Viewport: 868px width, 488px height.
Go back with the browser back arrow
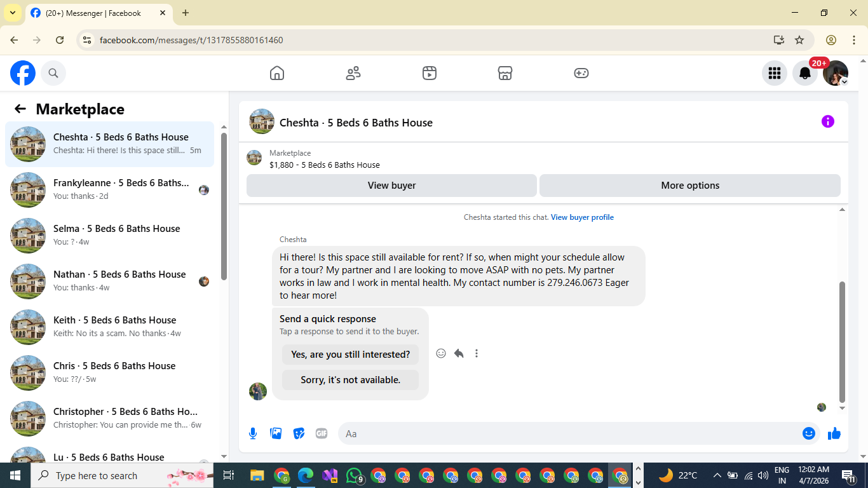coord(14,40)
